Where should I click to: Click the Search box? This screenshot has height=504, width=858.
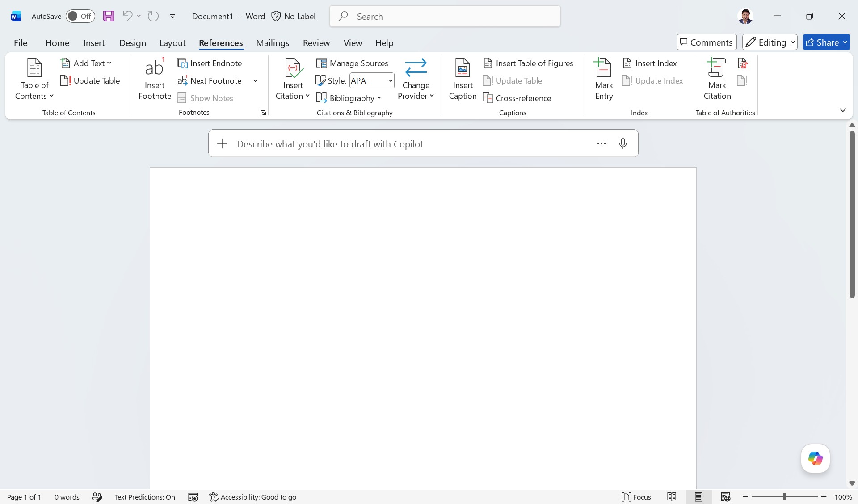[445, 16]
